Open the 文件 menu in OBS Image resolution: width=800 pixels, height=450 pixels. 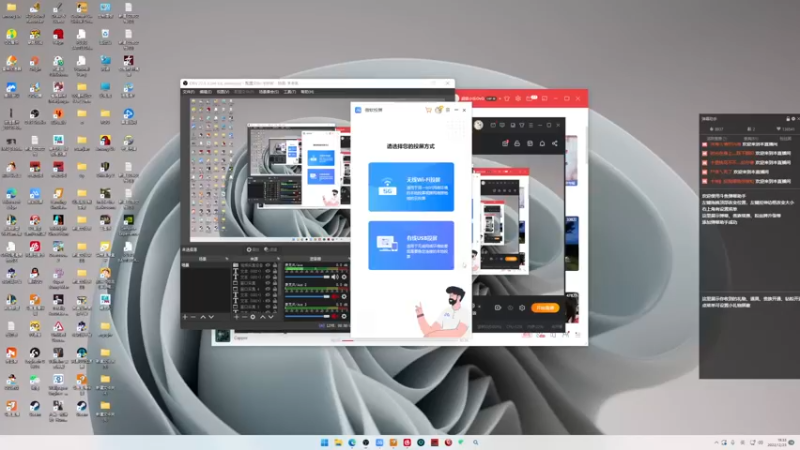(188, 92)
